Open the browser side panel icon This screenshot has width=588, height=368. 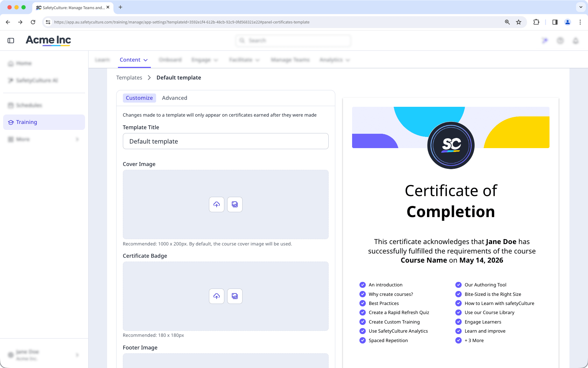pyautogui.click(x=555, y=22)
